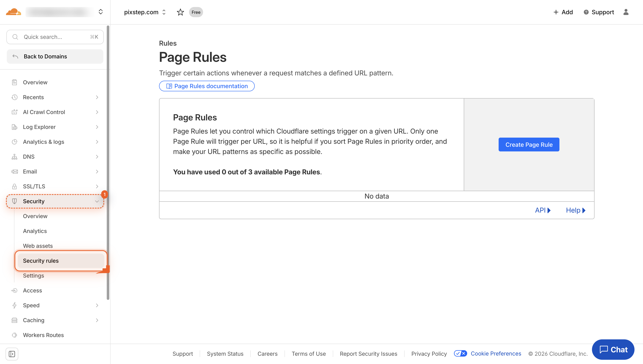Open Quick search via the magnifier icon
643x364 pixels.
pos(15,37)
